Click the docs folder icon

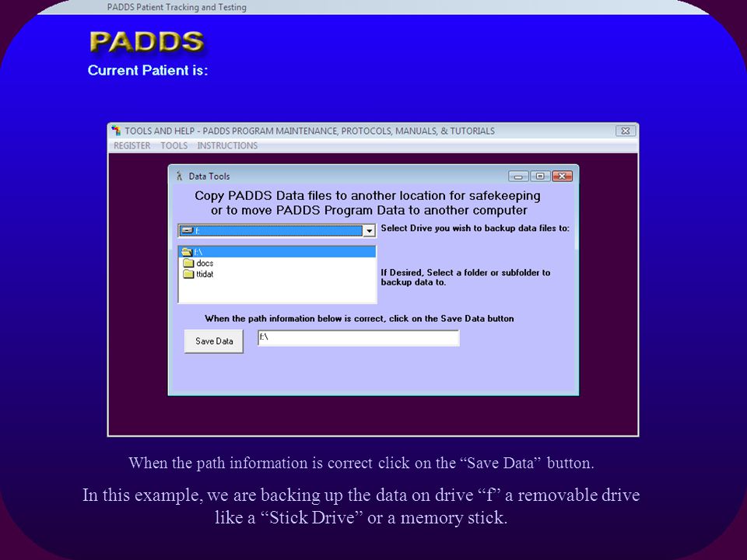click(x=188, y=264)
